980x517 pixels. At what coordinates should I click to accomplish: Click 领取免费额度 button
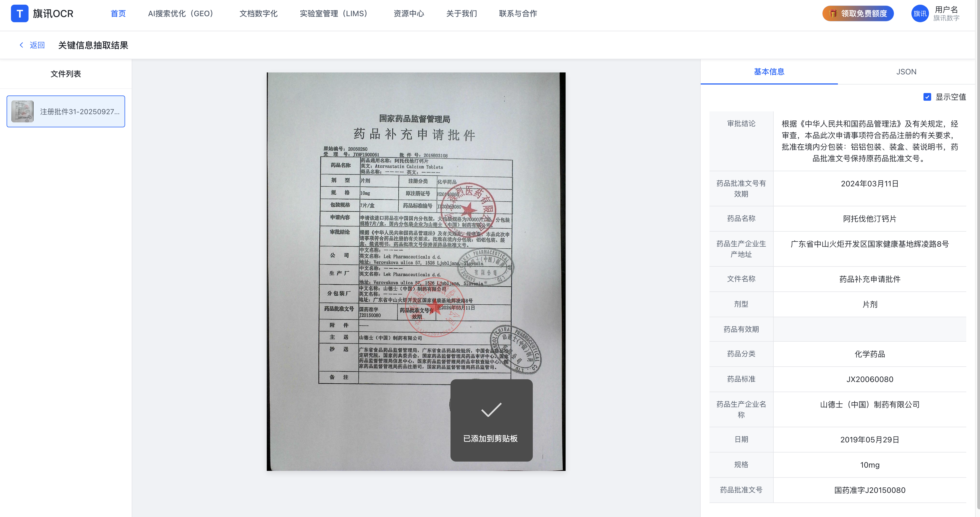(x=863, y=14)
